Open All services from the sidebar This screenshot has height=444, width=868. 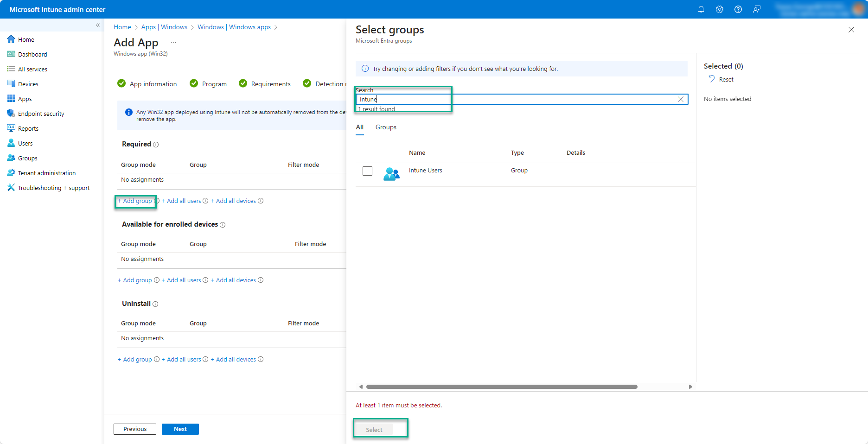point(32,69)
